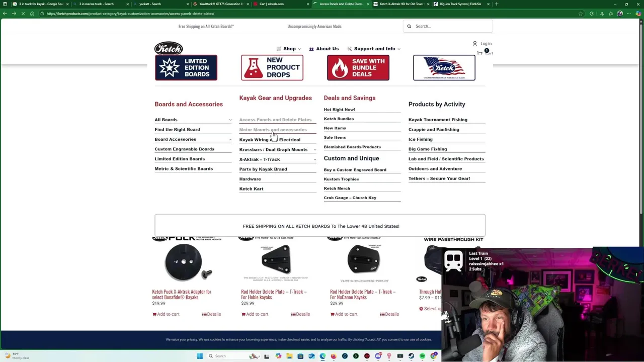Open Metric & Scientific Boards link
The width and height of the screenshot is (644, 362).
pos(184,168)
